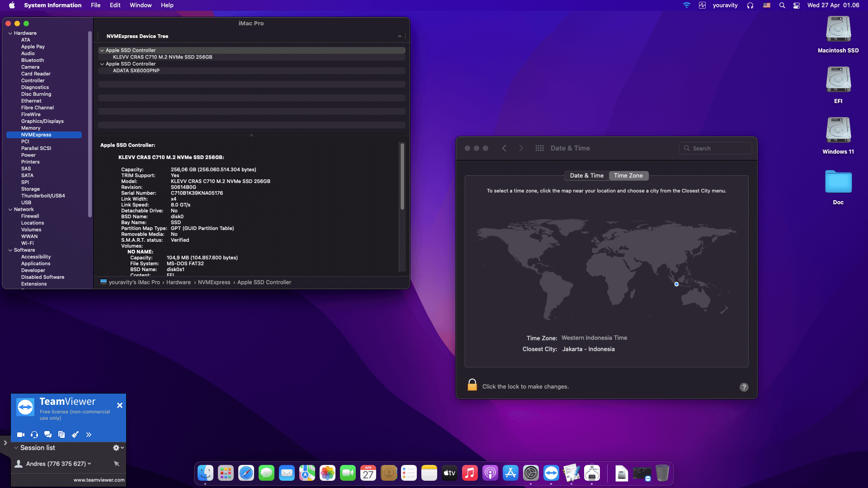
Task: Close the TeamViewer panel
Action: coord(120,405)
